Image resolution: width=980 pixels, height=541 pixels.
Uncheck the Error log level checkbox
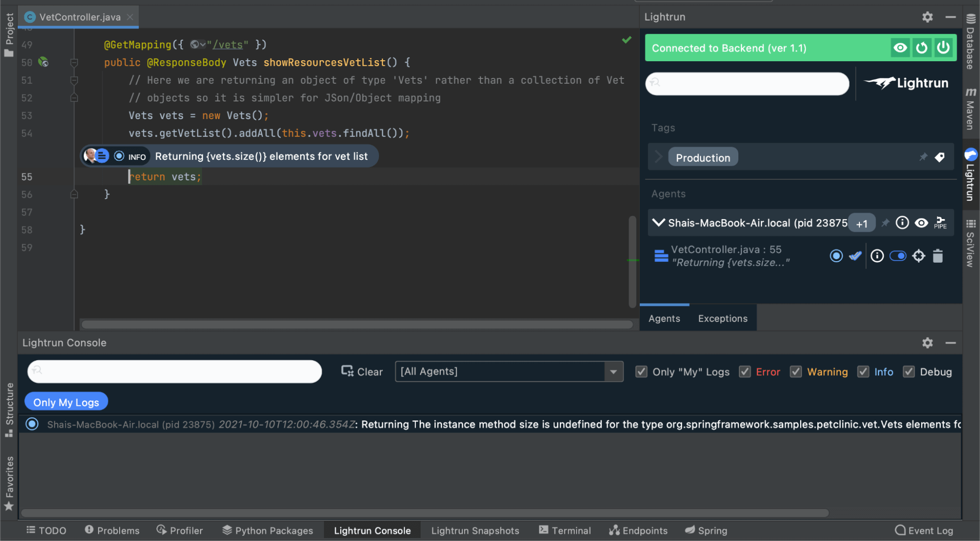point(745,371)
